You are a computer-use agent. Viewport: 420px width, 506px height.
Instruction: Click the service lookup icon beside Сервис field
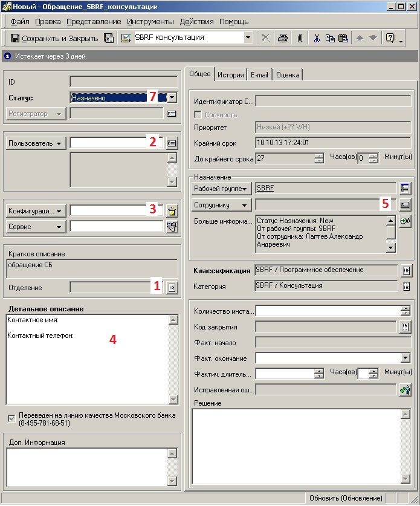[172, 227]
